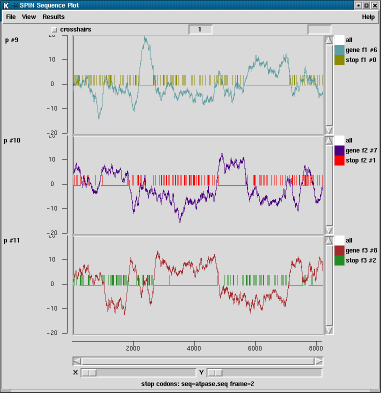Click up arrow of first plot's vertical scrollbar

(x=329, y=40)
